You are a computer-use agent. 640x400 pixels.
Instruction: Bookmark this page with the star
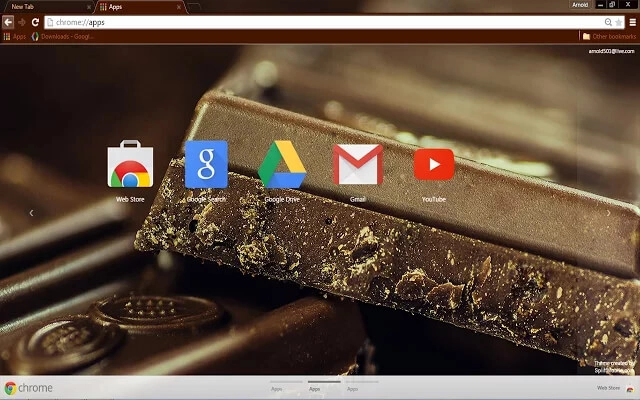(619, 22)
